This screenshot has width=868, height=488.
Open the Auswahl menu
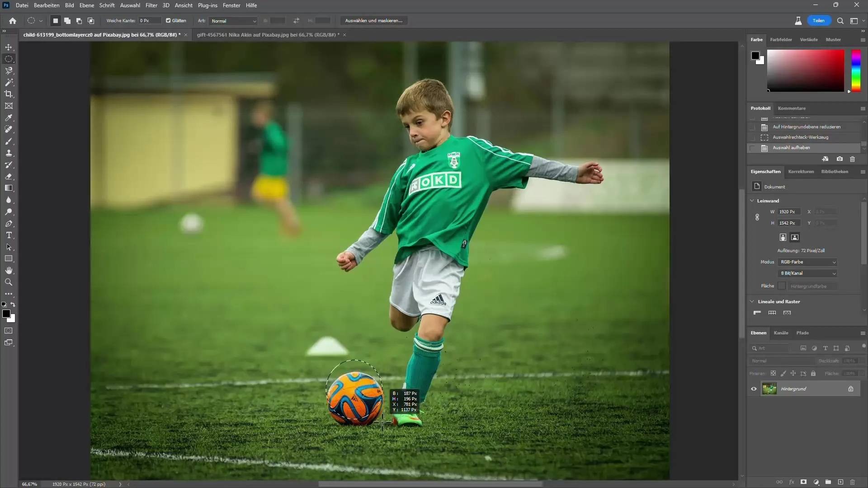coord(130,5)
